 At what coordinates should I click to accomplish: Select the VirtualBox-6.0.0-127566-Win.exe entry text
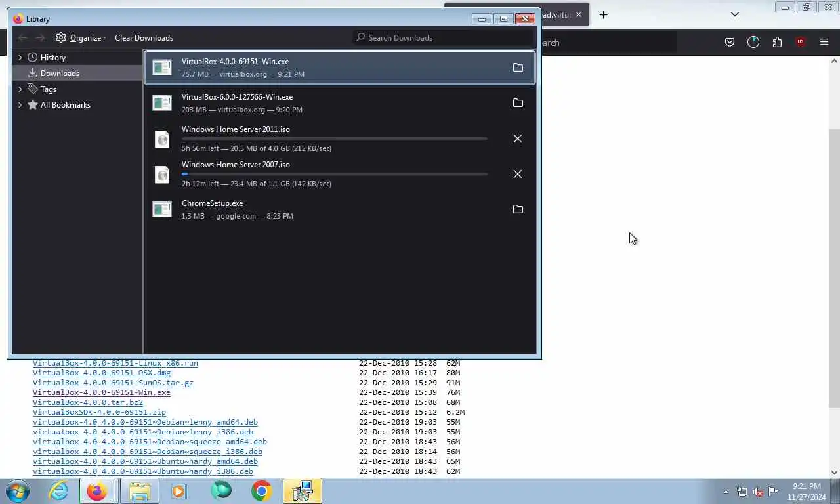[237, 97]
